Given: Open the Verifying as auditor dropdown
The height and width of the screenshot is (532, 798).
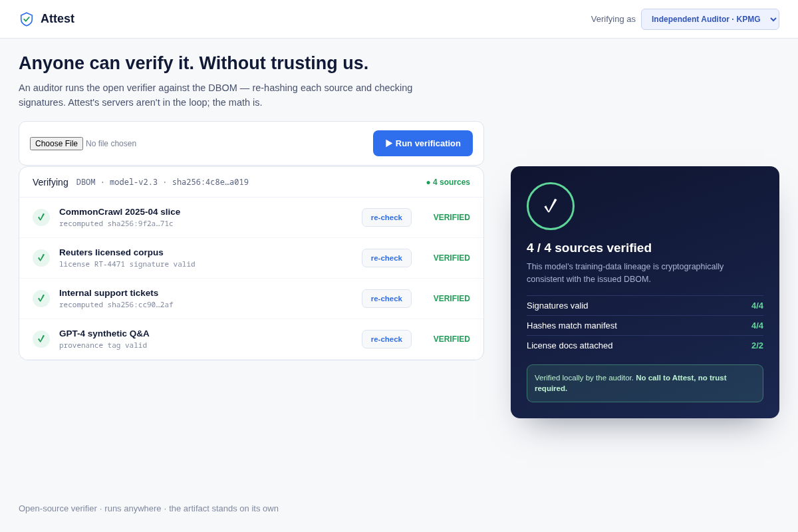Looking at the screenshot, I should tap(710, 19).
